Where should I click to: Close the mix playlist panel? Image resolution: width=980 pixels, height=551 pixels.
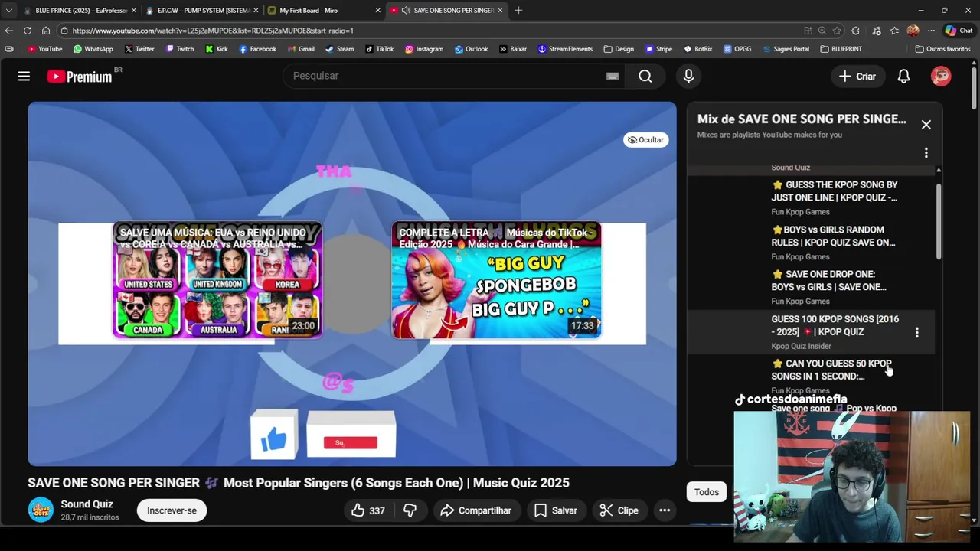926,125
